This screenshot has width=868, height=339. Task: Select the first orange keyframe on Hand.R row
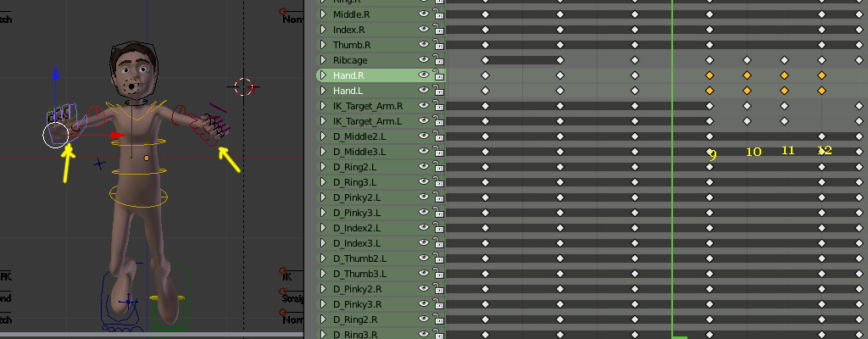pyautogui.click(x=709, y=75)
